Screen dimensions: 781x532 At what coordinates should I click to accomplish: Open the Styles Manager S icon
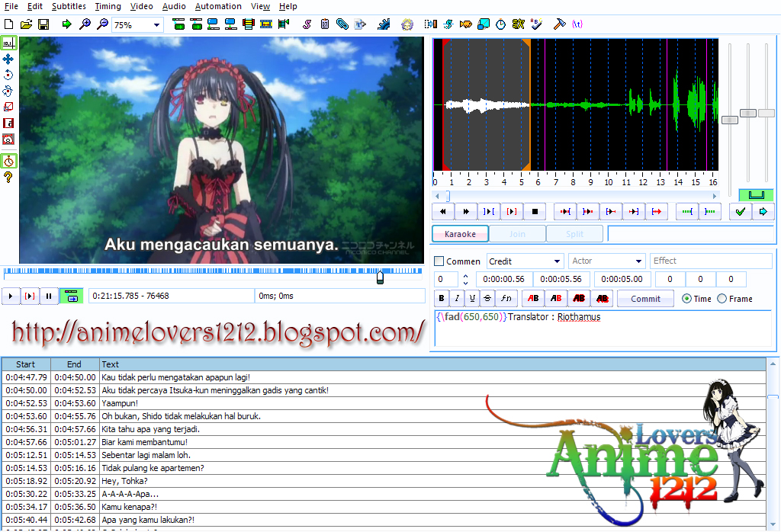[307, 24]
